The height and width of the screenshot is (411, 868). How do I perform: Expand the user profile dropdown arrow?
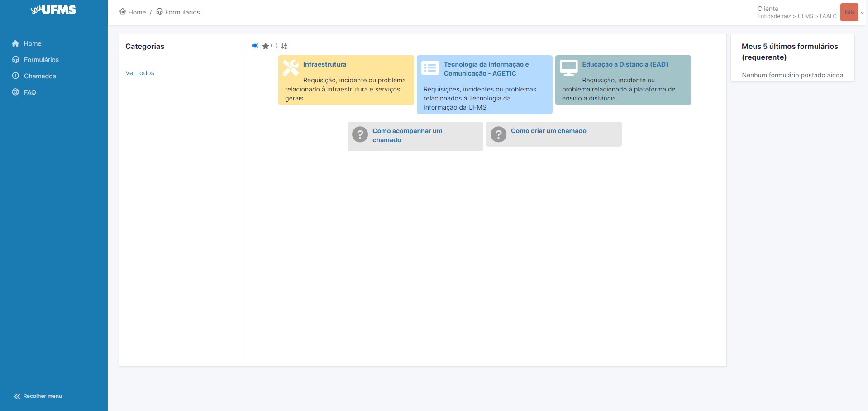click(862, 13)
